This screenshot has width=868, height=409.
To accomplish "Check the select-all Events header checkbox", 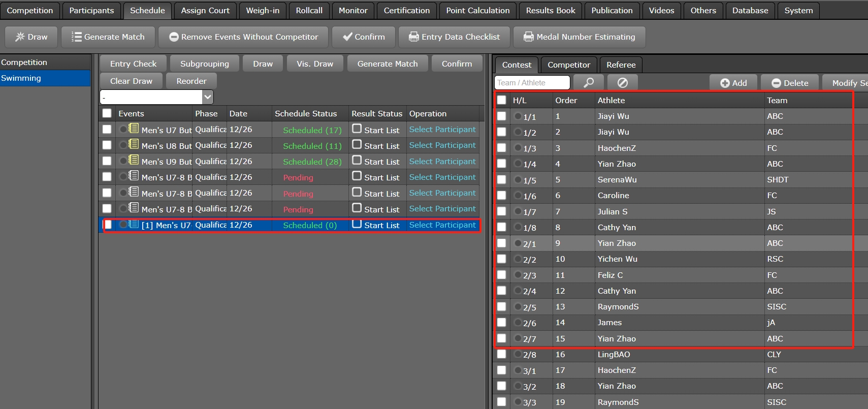I will 107,113.
